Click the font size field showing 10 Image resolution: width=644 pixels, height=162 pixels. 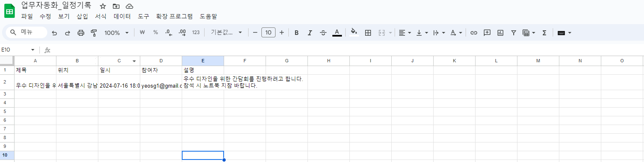tap(268, 32)
